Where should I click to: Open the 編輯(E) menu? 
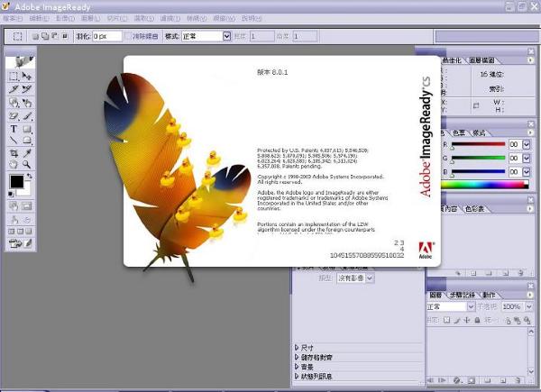click(x=39, y=18)
